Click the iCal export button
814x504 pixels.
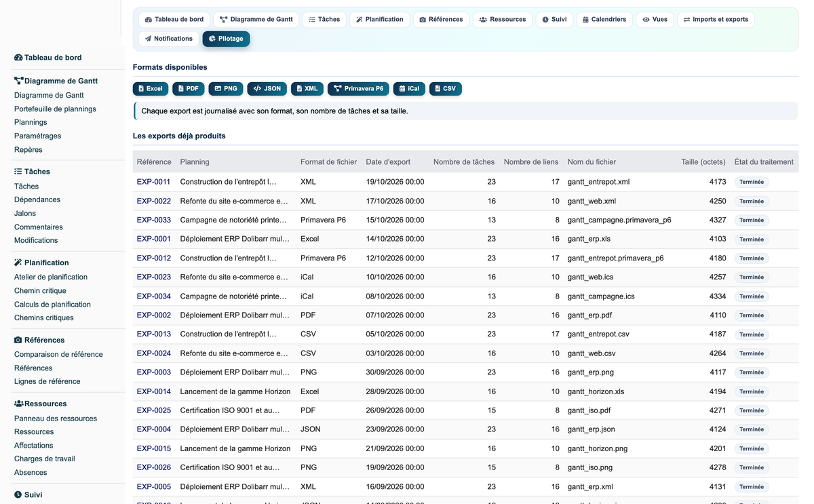pos(409,88)
